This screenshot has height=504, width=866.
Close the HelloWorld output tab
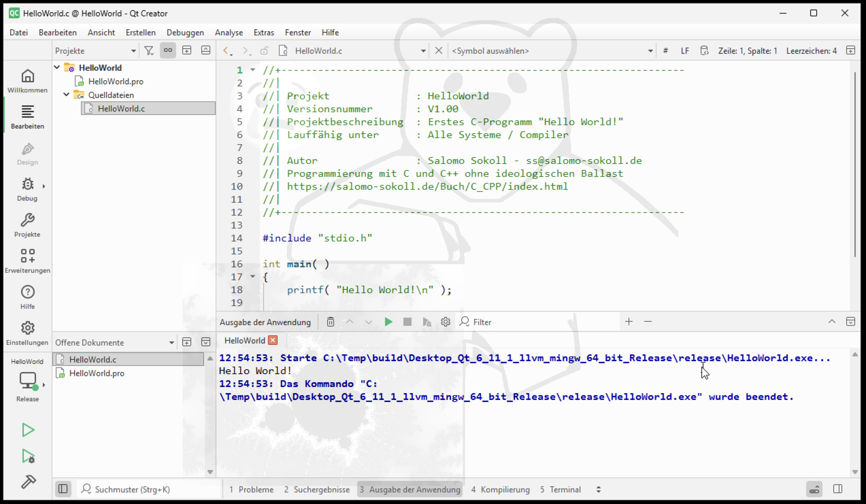(x=273, y=340)
